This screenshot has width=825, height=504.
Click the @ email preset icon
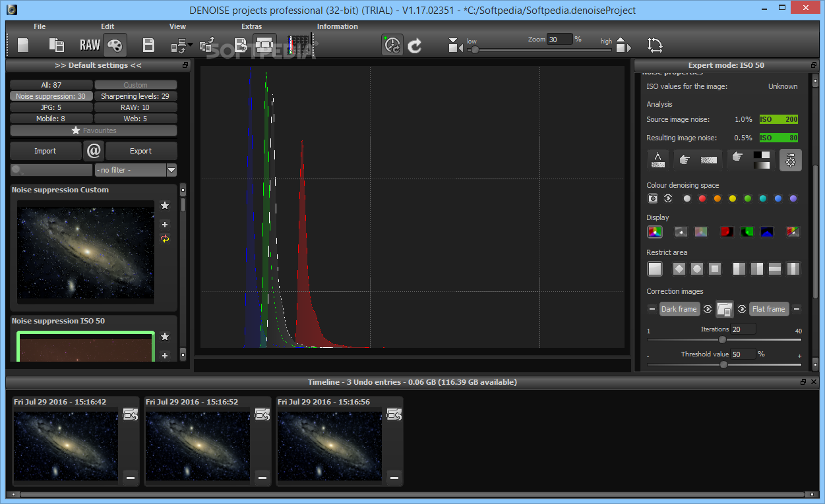[94, 151]
